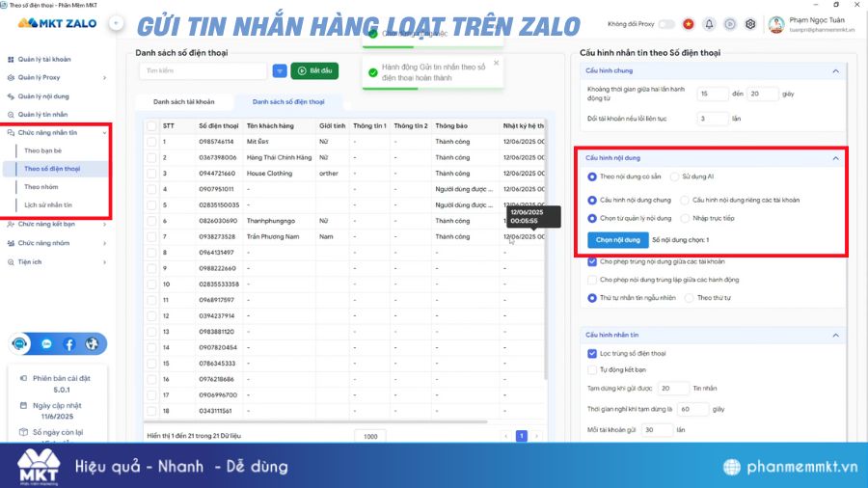The width and height of the screenshot is (868, 488).
Task: Expand Quản lý Proxy submenu arrow
Action: [x=104, y=77]
